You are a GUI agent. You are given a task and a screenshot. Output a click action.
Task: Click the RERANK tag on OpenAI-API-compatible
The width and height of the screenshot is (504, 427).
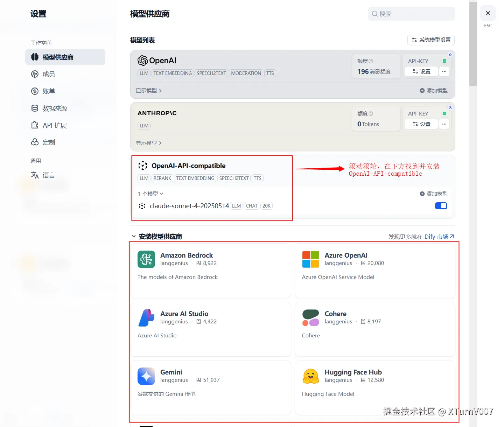pyautogui.click(x=162, y=178)
